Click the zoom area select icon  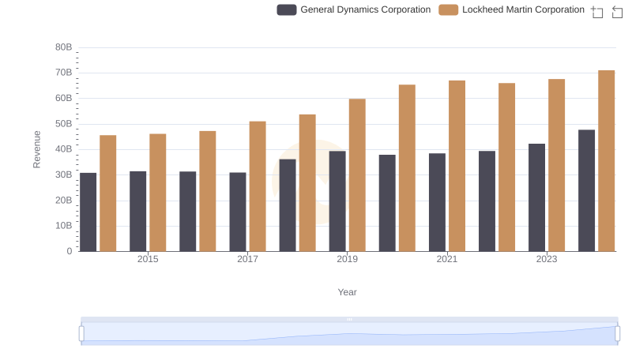(597, 12)
